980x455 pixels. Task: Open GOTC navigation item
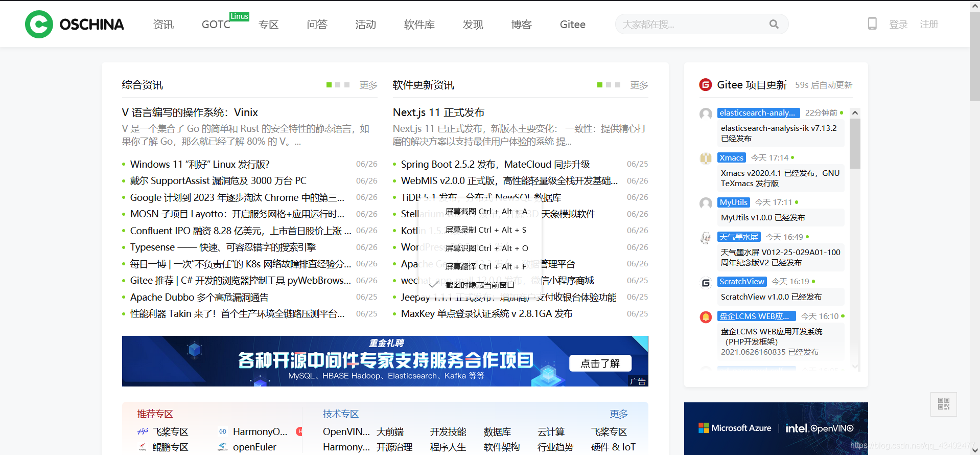point(216,25)
